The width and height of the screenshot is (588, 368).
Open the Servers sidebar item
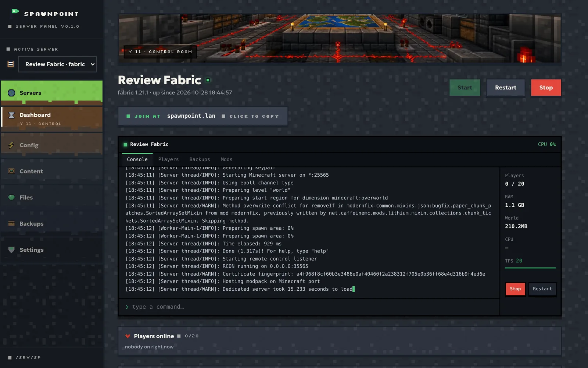[51, 92]
